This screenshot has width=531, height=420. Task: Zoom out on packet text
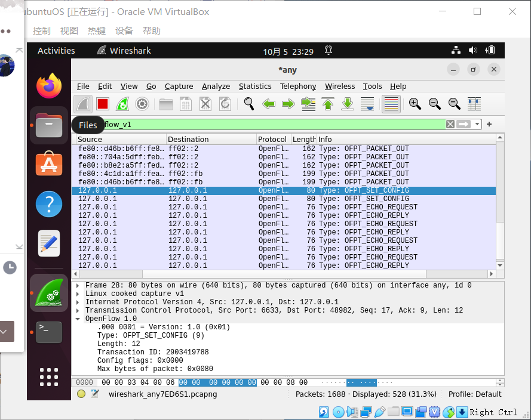pyautogui.click(x=434, y=104)
